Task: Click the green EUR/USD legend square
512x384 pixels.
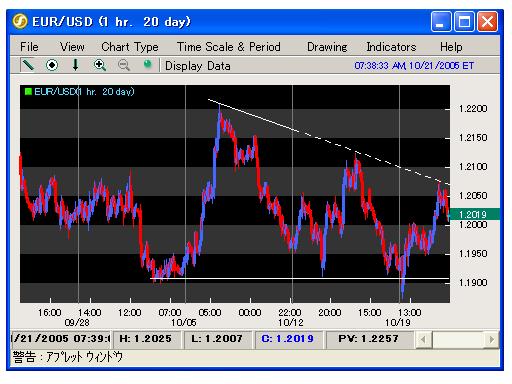Action: pyautogui.click(x=28, y=91)
